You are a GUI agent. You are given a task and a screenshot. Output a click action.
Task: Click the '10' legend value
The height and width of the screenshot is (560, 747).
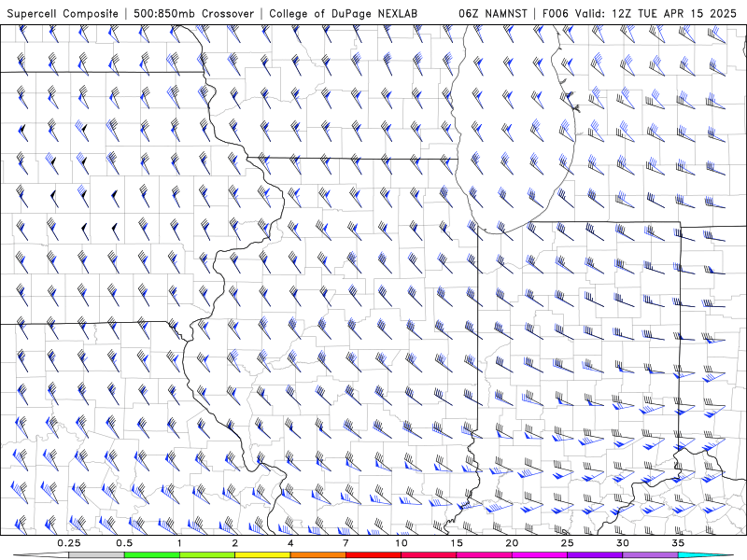pos(402,543)
